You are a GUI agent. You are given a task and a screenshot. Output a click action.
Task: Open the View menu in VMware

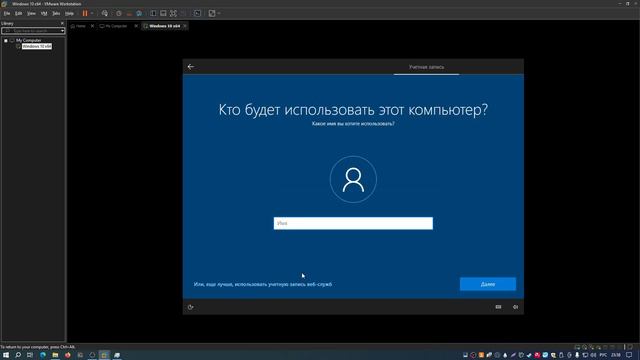tap(31, 13)
